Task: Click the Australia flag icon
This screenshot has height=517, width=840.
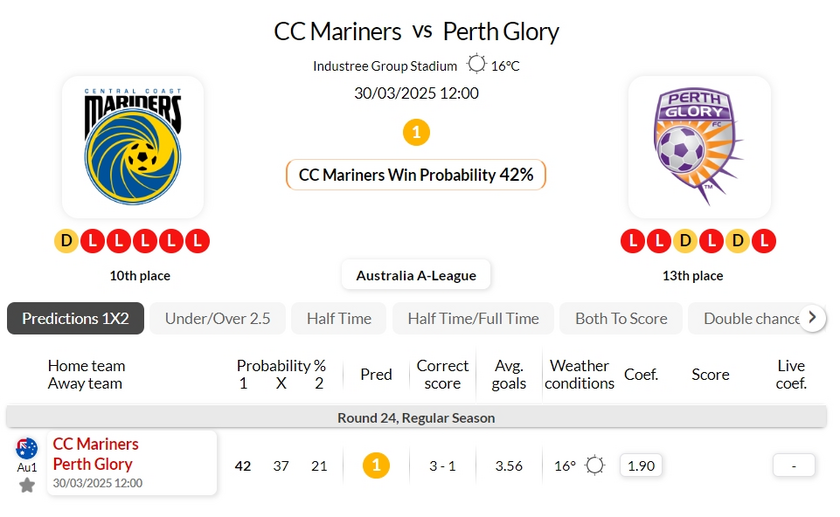Action: click(x=27, y=448)
